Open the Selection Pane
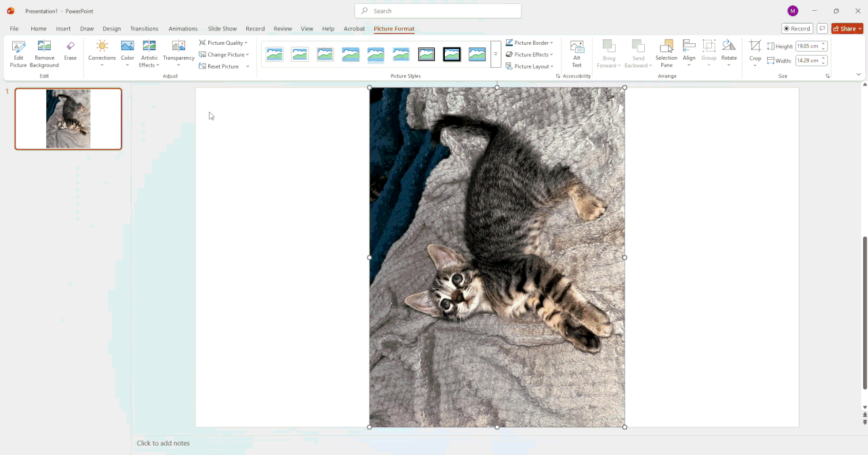 coord(667,54)
